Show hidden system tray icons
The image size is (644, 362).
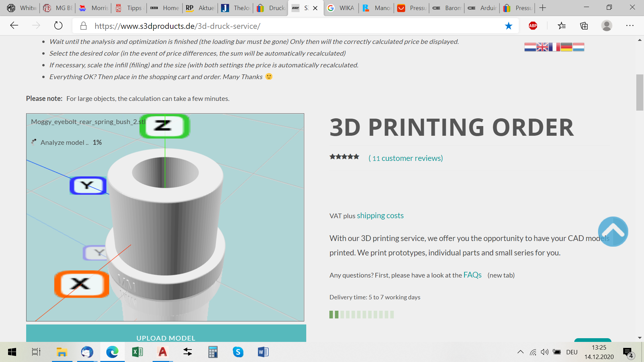point(520,352)
